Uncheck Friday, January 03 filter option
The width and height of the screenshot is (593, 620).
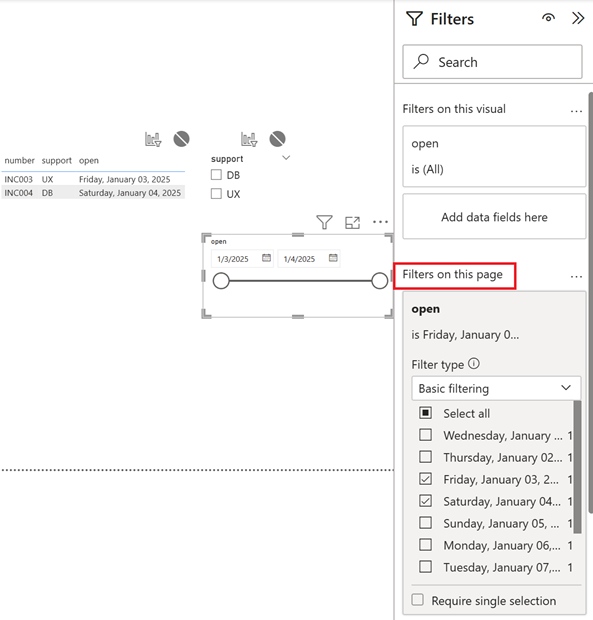point(425,479)
